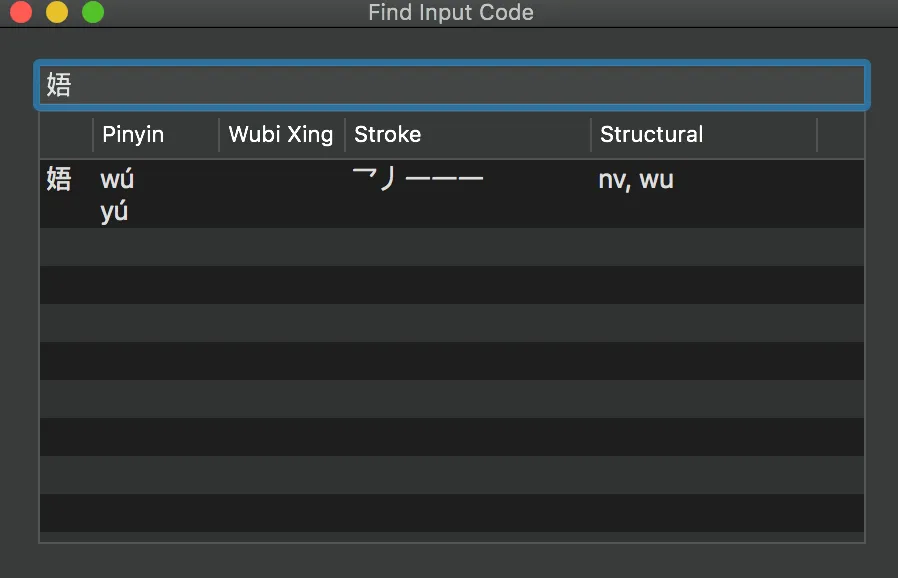Screen dimensions: 898x578
Task: Click the character 娪 in the search field
Action: (58, 86)
